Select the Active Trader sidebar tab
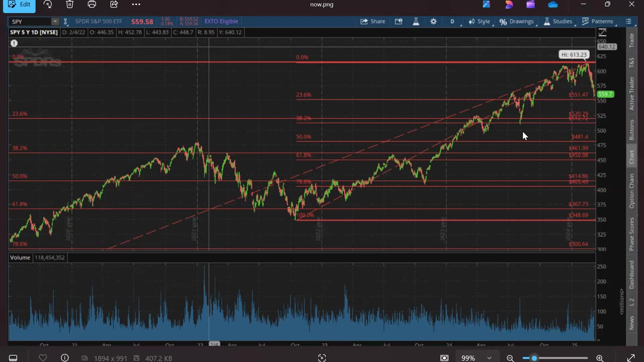 tap(632, 94)
